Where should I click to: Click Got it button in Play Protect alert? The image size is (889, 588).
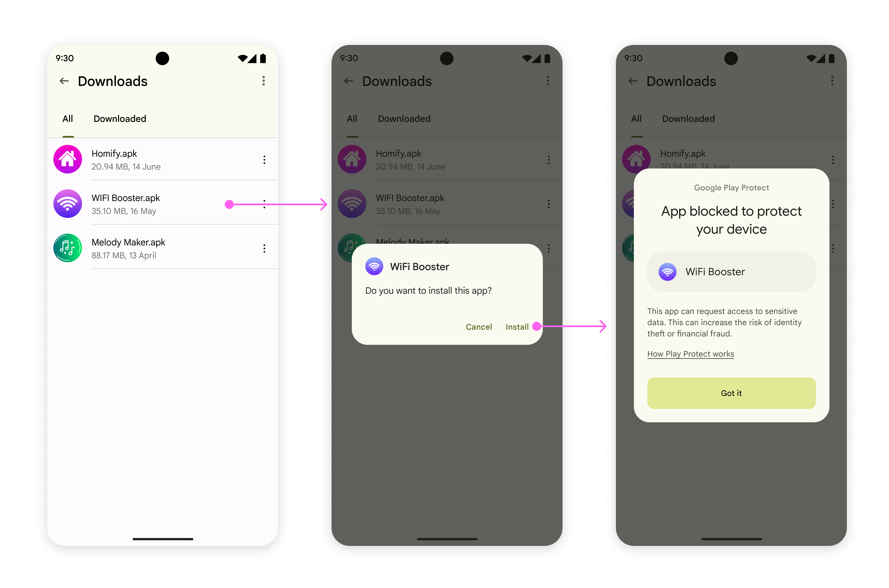coord(731,393)
